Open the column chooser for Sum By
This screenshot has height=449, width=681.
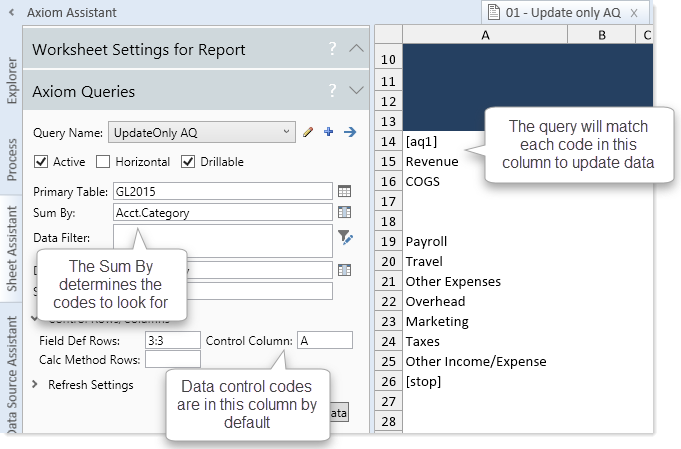344,212
